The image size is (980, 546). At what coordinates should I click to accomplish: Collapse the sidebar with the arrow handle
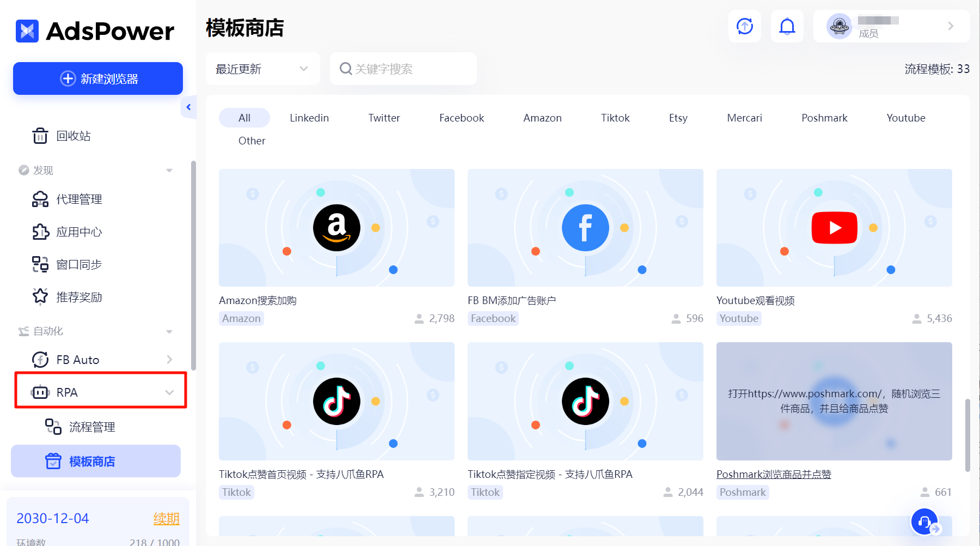point(188,107)
